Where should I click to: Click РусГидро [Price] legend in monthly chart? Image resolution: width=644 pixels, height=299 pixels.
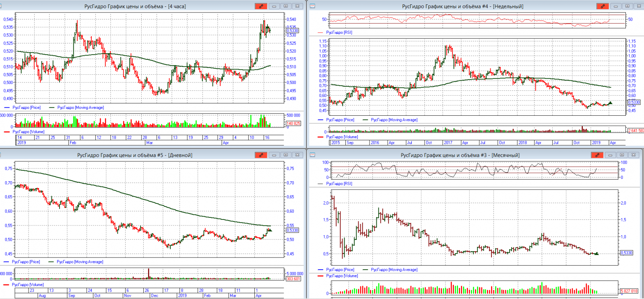pyautogui.click(x=340, y=270)
